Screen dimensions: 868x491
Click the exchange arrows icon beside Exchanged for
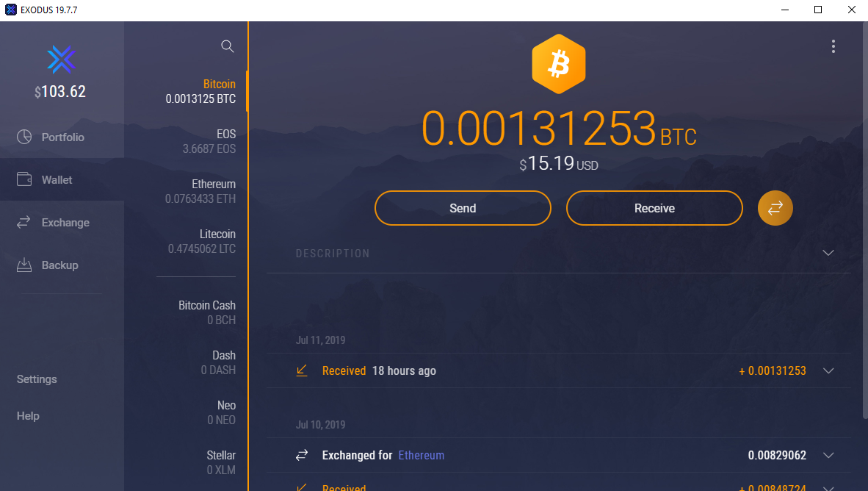(x=302, y=455)
